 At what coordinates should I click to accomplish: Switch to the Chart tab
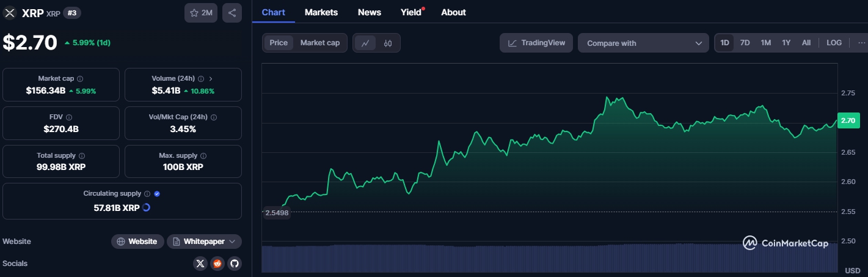pos(273,12)
